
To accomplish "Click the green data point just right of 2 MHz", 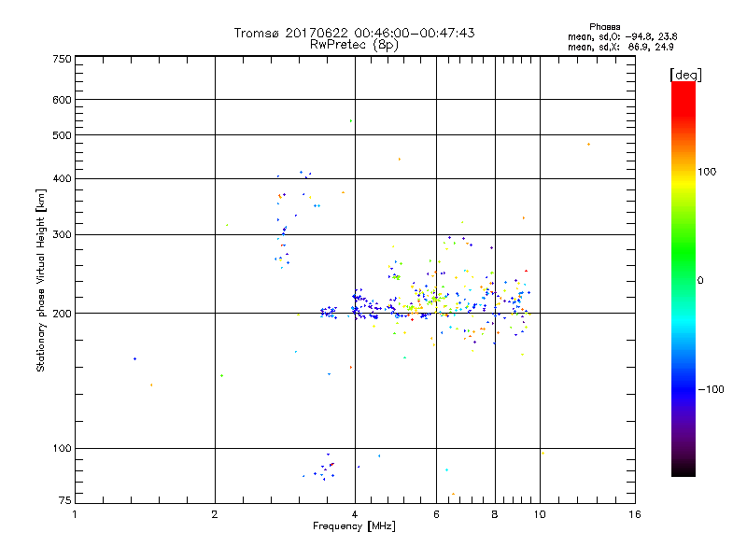I will point(221,375).
